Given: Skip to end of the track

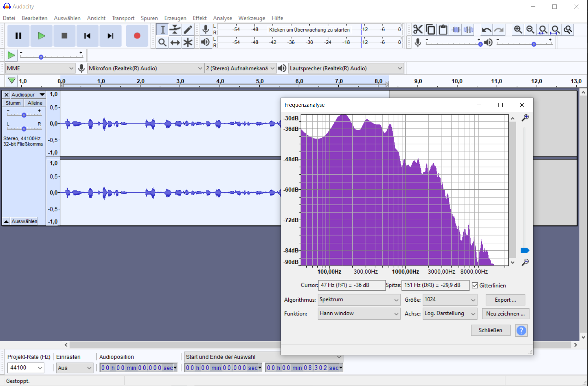Looking at the screenshot, I should point(110,36).
